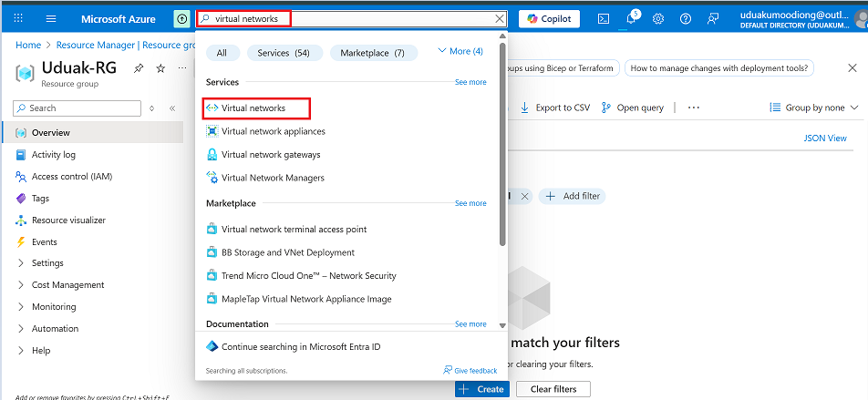The image size is (868, 400).
Task: Click See more next to Documentation
Action: [470, 324]
